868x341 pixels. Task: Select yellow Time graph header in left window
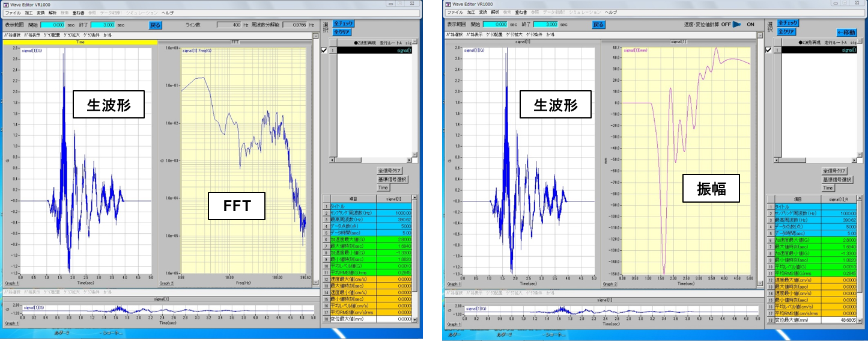[80, 42]
